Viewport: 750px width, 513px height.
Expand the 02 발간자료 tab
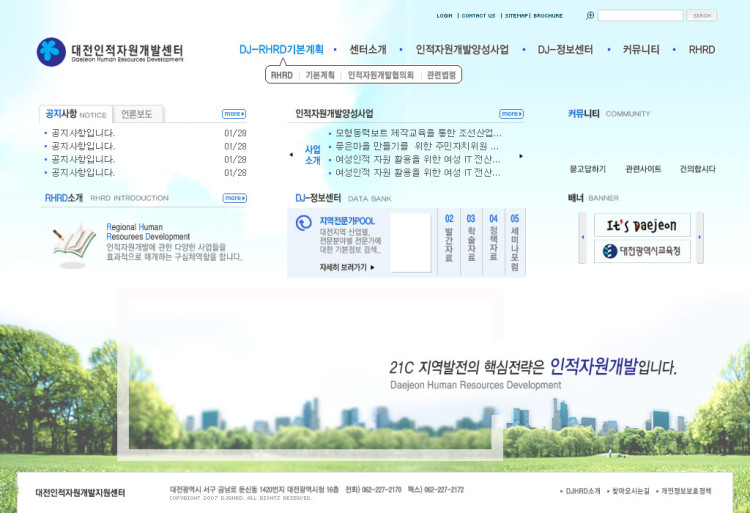[449, 242]
